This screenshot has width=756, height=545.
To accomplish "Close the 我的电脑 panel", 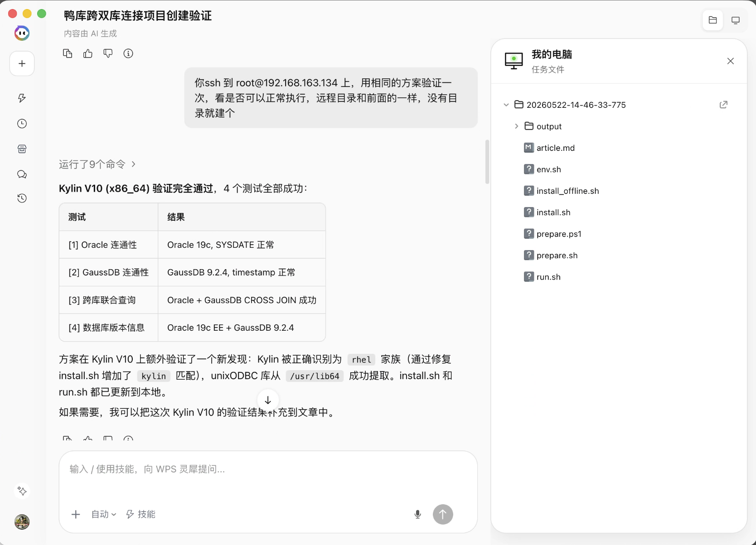I will tap(730, 61).
